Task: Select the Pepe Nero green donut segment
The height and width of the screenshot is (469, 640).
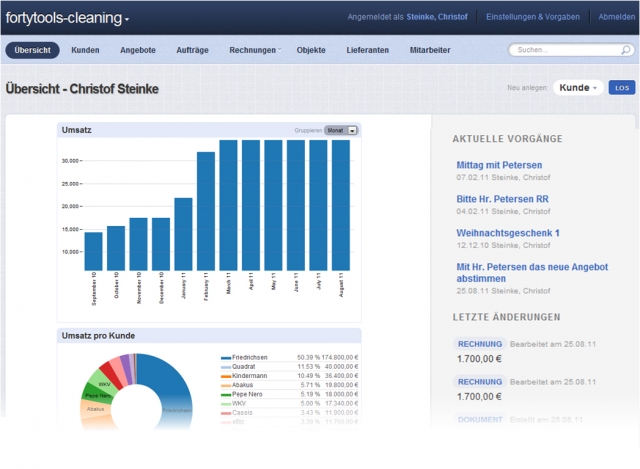Action: [x=96, y=394]
